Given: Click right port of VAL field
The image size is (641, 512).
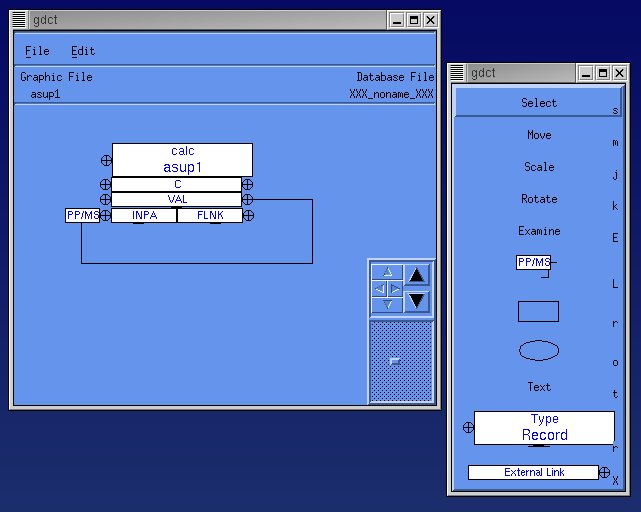Looking at the screenshot, I should 247,200.
